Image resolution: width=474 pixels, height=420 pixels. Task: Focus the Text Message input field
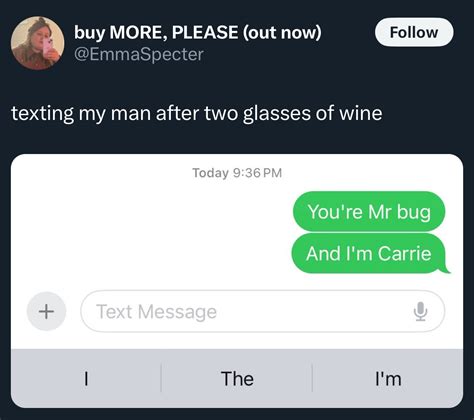[x=262, y=311]
